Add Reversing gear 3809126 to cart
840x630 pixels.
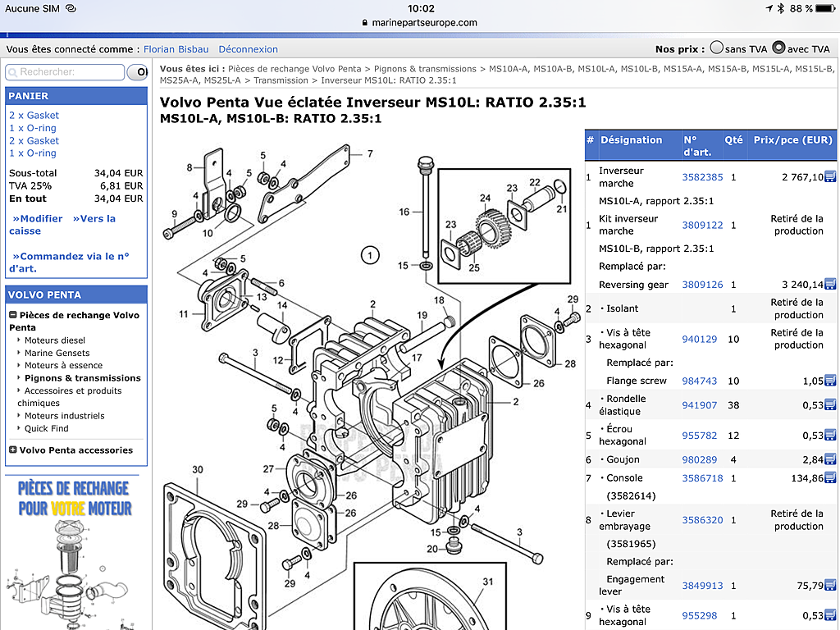[830, 284]
